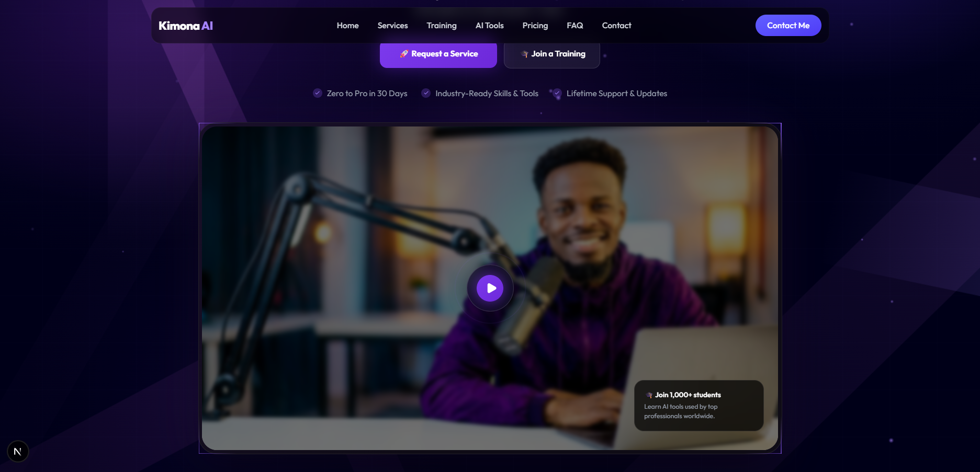Click the Join 1,000+ students card
Screen dimensions: 980x472
pyautogui.click(x=699, y=406)
